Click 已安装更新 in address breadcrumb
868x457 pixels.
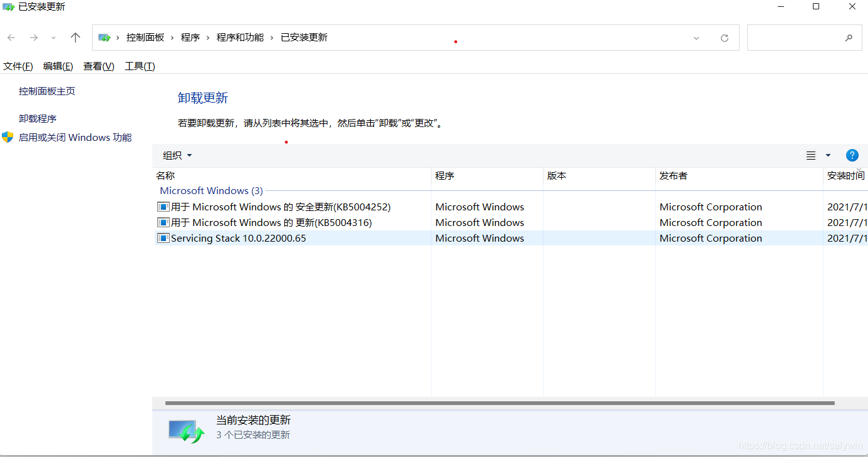(304, 38)
